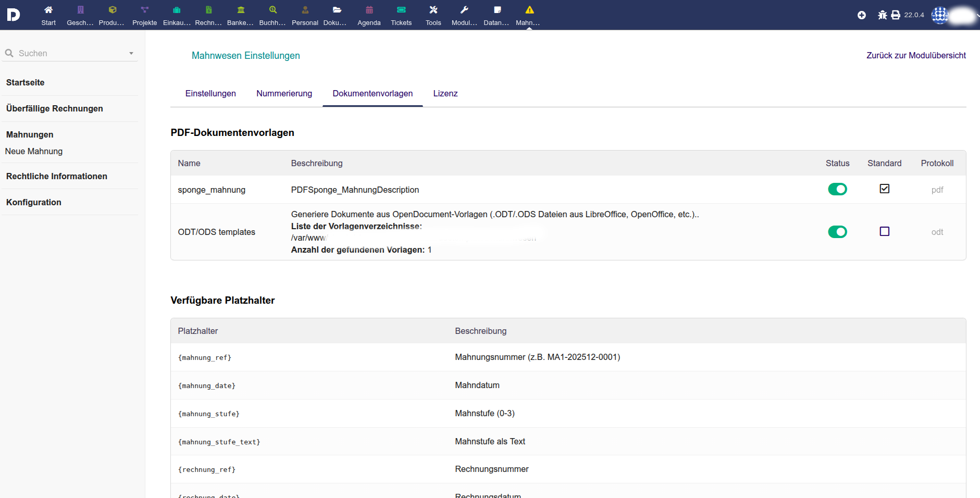Open Neue Mahnung in sidebar

(x=34, y=151)
